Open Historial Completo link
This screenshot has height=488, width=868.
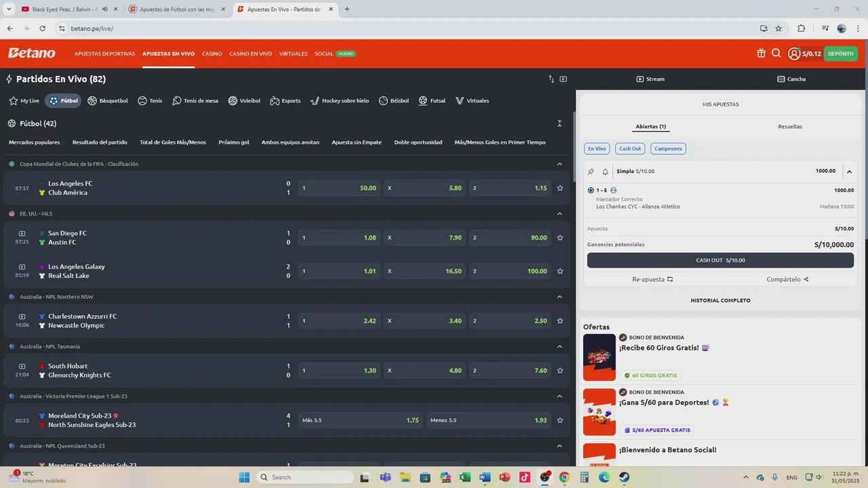click(x=720, y=300)
